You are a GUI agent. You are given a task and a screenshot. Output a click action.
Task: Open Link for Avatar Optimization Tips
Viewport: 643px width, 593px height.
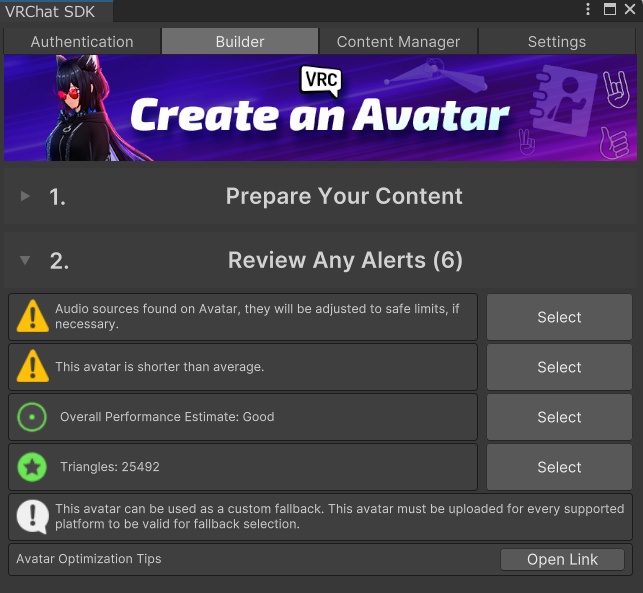coord(562,559)
